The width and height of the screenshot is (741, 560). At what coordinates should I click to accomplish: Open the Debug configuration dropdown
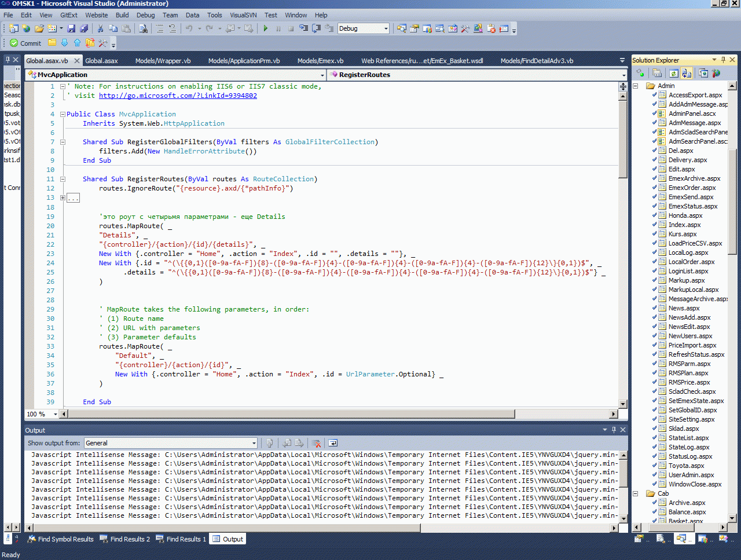click(386, 28)
